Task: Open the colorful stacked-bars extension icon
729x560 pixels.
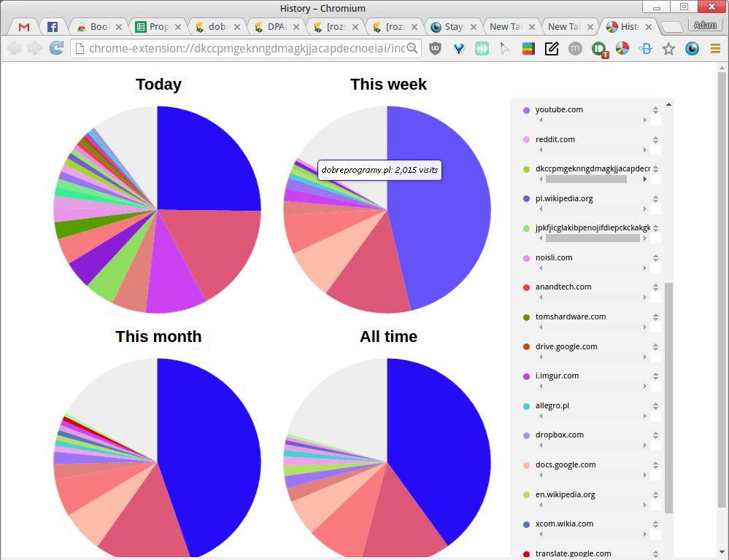Action: pos(528,48)
